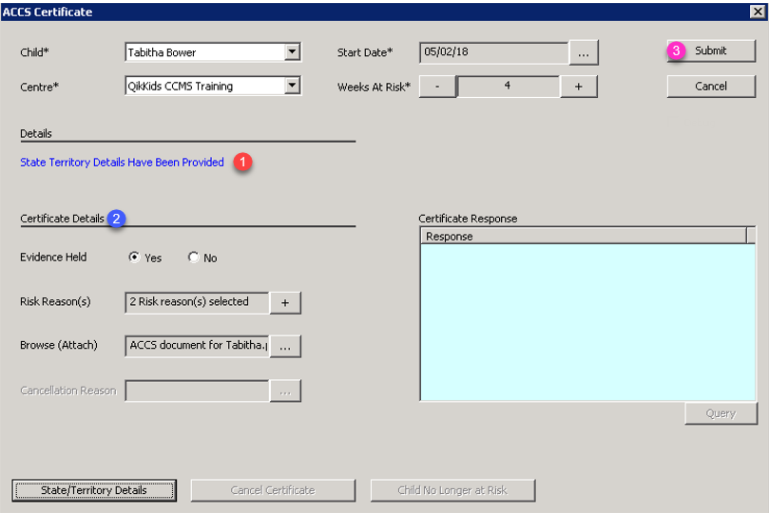Click the Browse (Attach) file name field
Viewport: 772px width, 517px height.
point(196,346)
